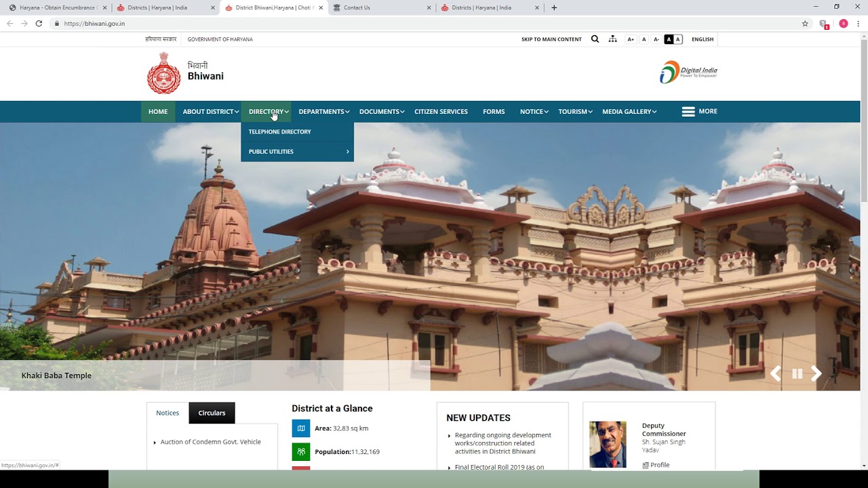This screenshot has width=868, height=488.
Task: Close the Haryana Obtain Encumbrance tab
Action: pyautogui.click(x=104, y=7)
